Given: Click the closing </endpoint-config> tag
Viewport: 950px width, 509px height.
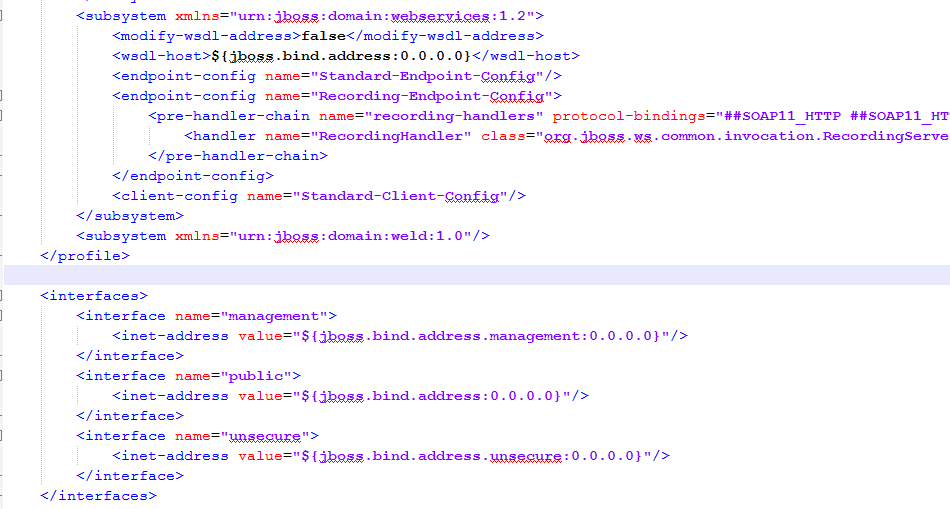Looking at the screenshot, I should click(x=193, y=176).
